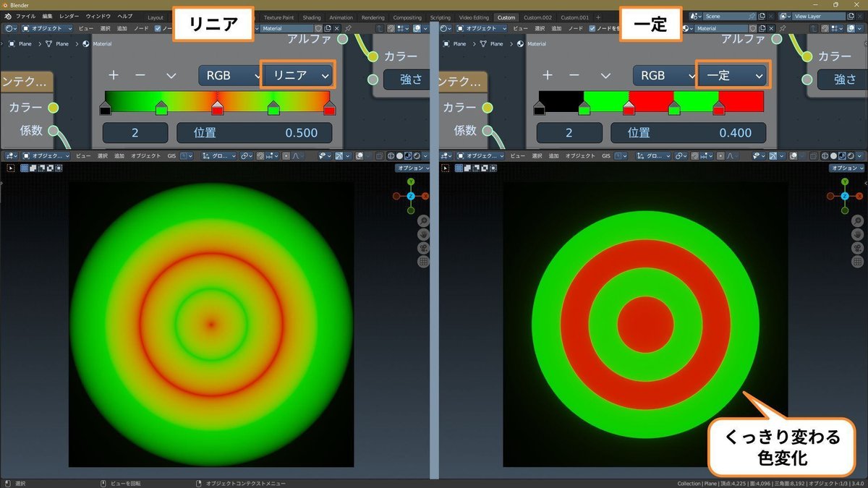
Task: Switch left viewport to material preview shading
Action: [x=409, y=155]
